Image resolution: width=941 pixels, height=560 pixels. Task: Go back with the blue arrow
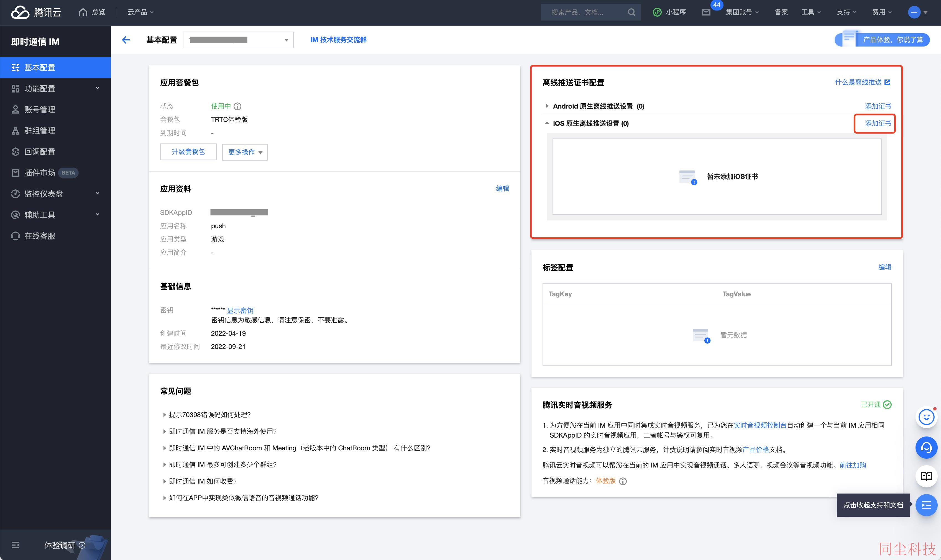click(126, 40)
